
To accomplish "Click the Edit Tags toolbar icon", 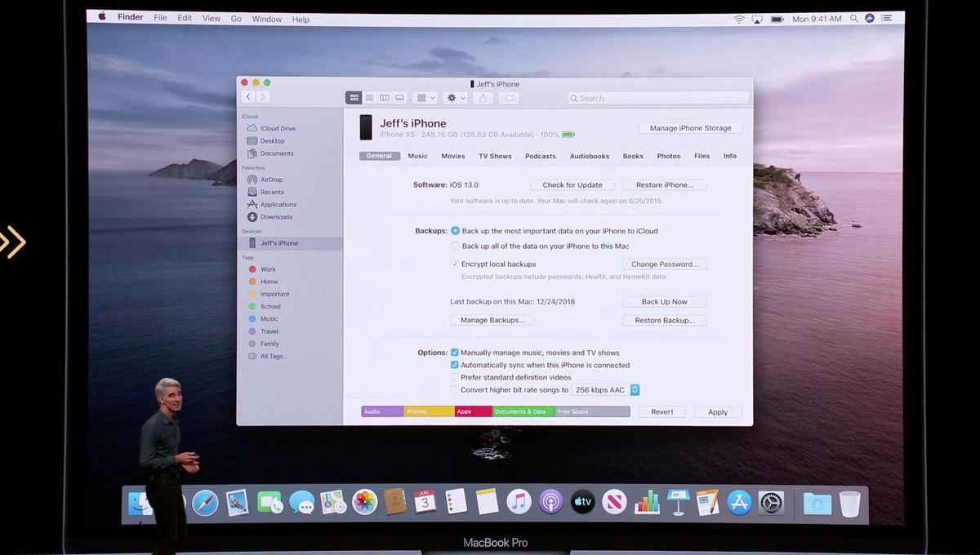I will click(508, 98).
